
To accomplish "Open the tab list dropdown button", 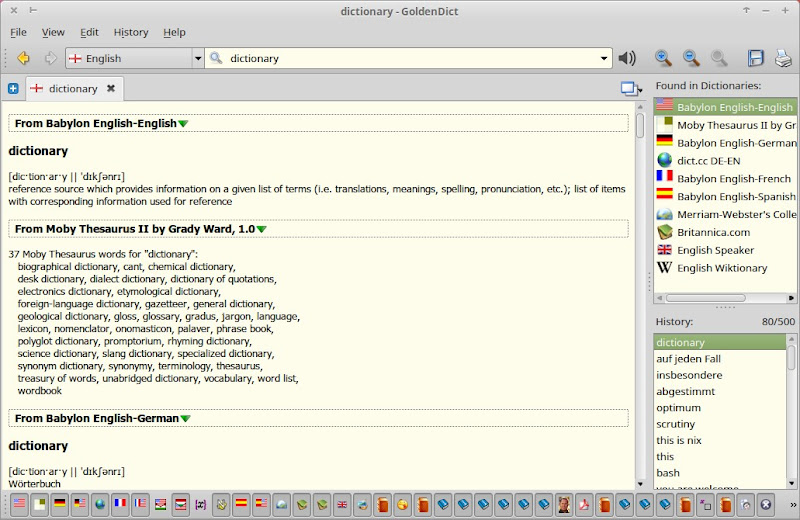I will (x=632, y=89).
